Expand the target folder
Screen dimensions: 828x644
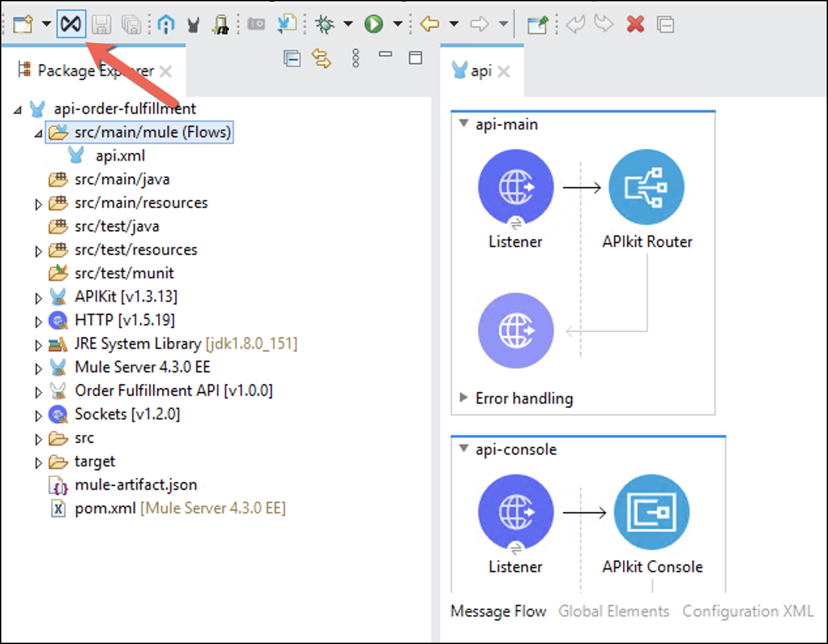(39, 463)
